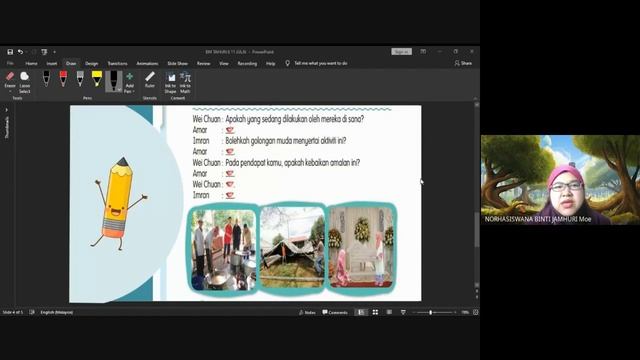Click text 'Bolehkah golongan muda menyertai aktiviti ini?'
The width and height of the screenshot is (640, 360).
click(x=286, y=141)
